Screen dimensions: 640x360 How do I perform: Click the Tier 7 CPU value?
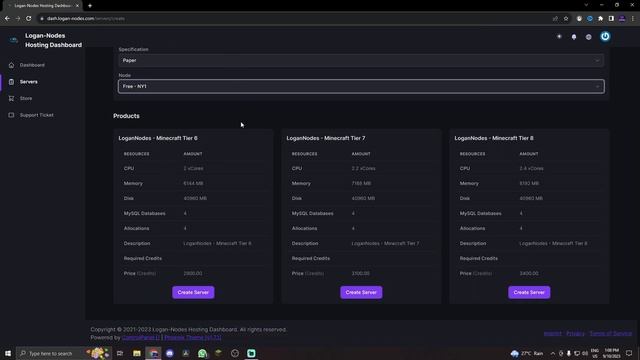click(363, 169)
